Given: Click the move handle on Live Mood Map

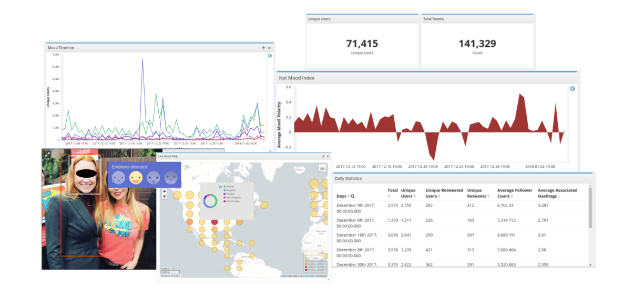Looking at the screenshot, I should (323, 156).
